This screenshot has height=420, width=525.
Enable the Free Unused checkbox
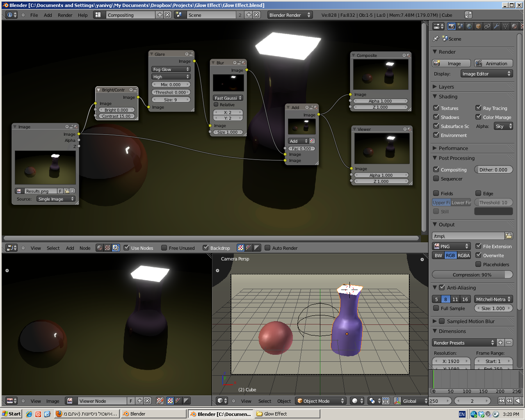click(x=164, y=248)
